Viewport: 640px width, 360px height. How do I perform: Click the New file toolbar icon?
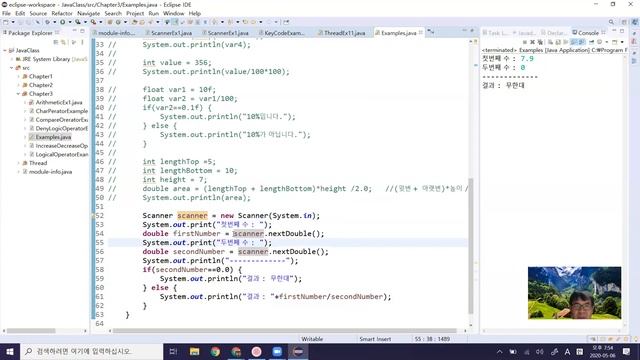[6, 22]
